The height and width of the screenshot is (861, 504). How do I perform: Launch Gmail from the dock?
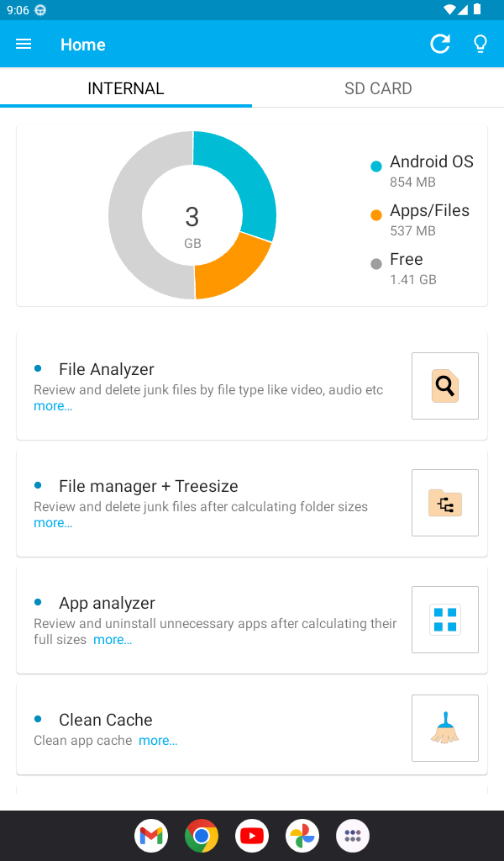click(151, 836)
